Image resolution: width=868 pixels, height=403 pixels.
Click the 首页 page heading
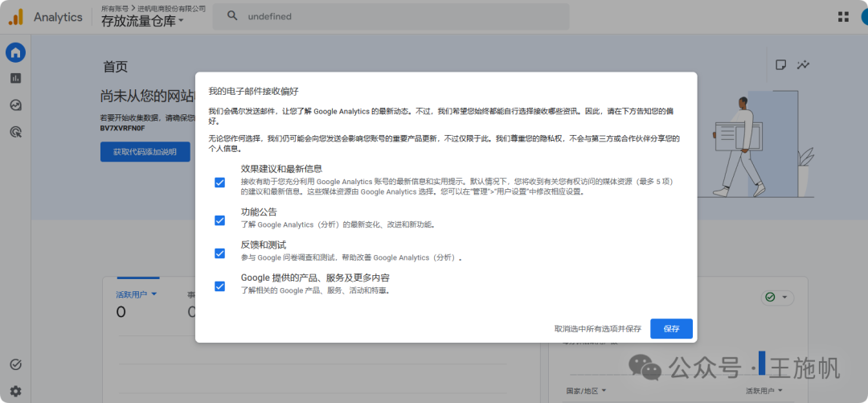tap(115, 67)
